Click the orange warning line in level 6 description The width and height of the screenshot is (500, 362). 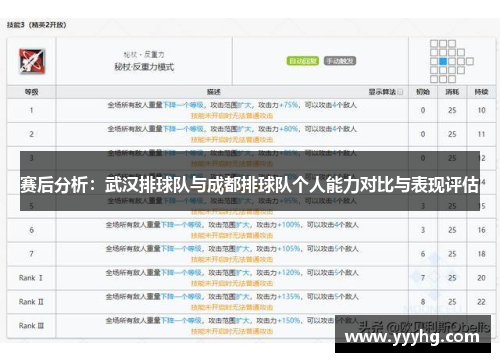[x=232, y=236]
